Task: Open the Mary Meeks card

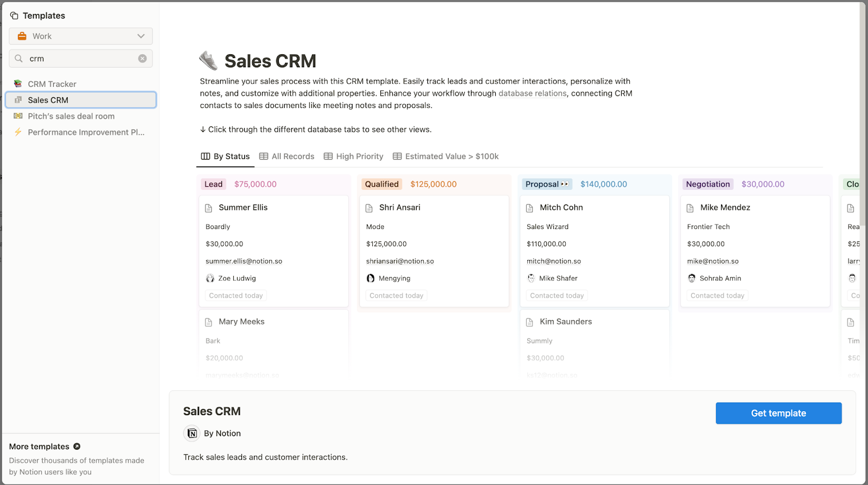Action: tap(274, 344)
